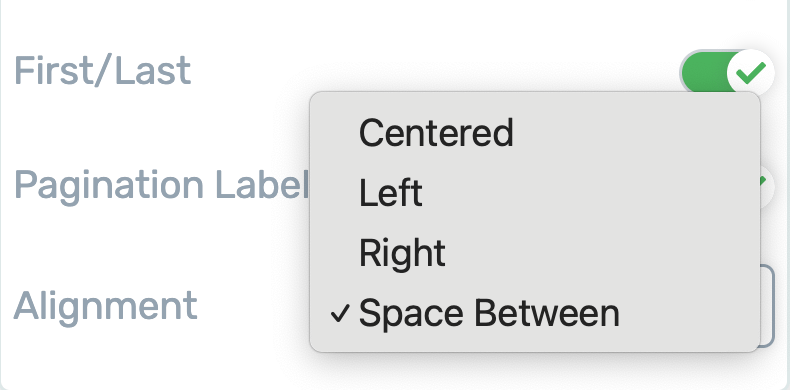The height and width of the screenshot is (390, 790).
Task: Click the checkmark beside Space Between
Action: [x=341, y=314]
